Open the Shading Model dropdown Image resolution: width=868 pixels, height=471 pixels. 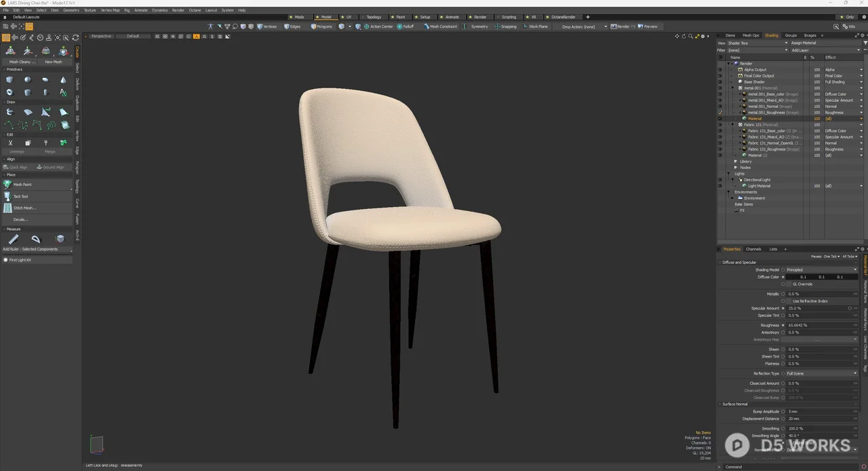tap(821, 269)
